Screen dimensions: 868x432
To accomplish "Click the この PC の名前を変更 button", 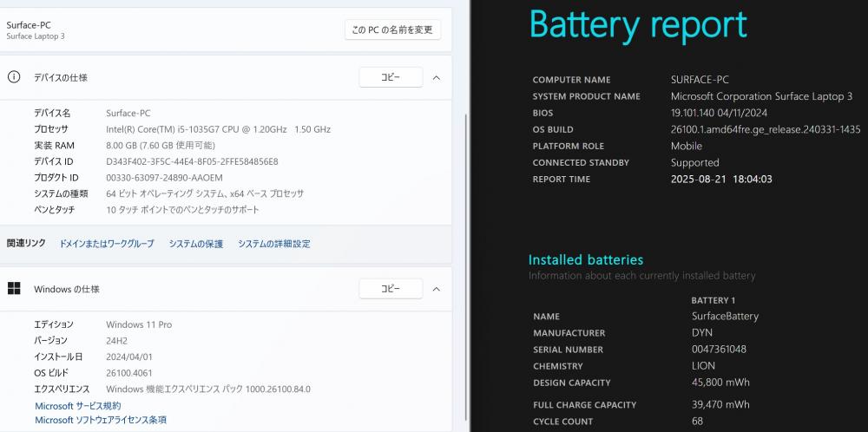I will (392, 29).
